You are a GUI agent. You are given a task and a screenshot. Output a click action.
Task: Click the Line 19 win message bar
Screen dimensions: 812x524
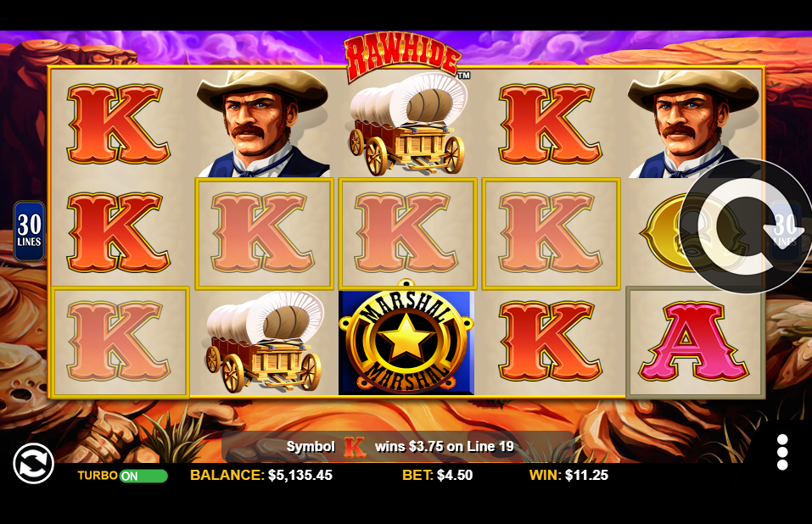pyautogui.click(x=398, y=446)
